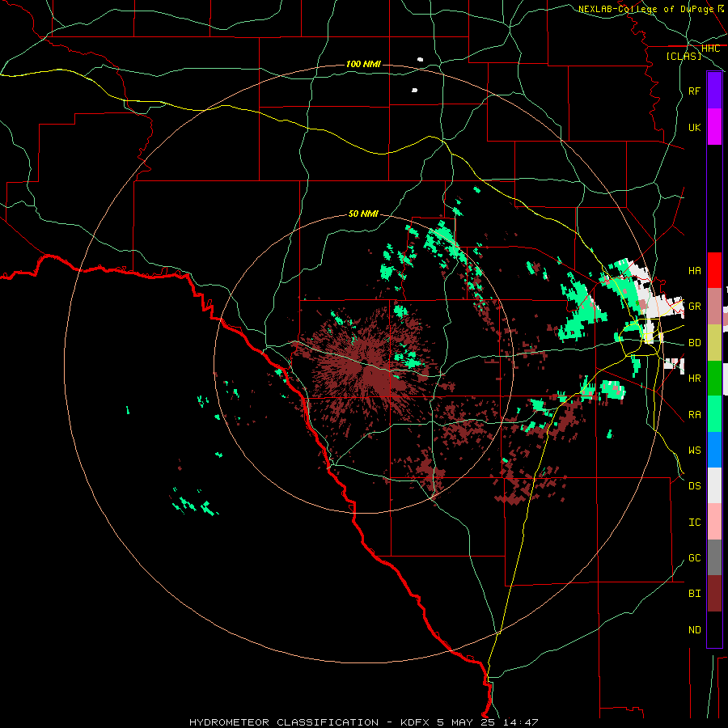This screenshot has height=728, width=728.
Task: Click the GC legend label
Action: pyautogui.click(x=694, y=557)
